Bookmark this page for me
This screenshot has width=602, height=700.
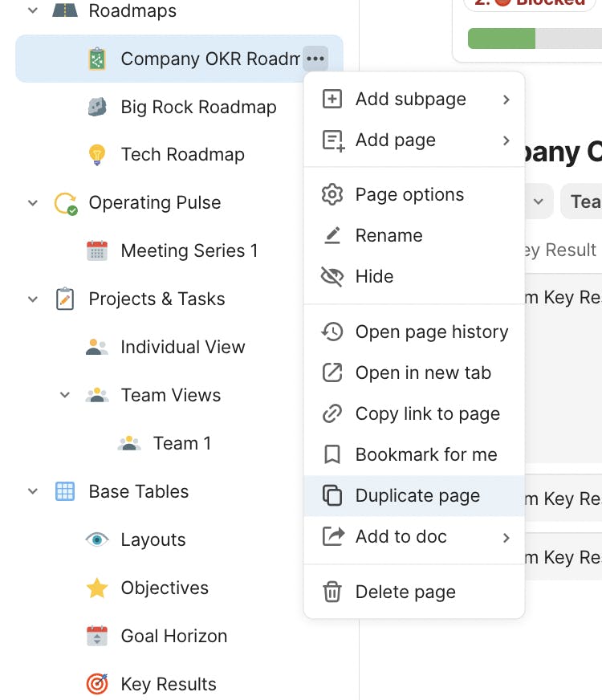coord(425,455)
